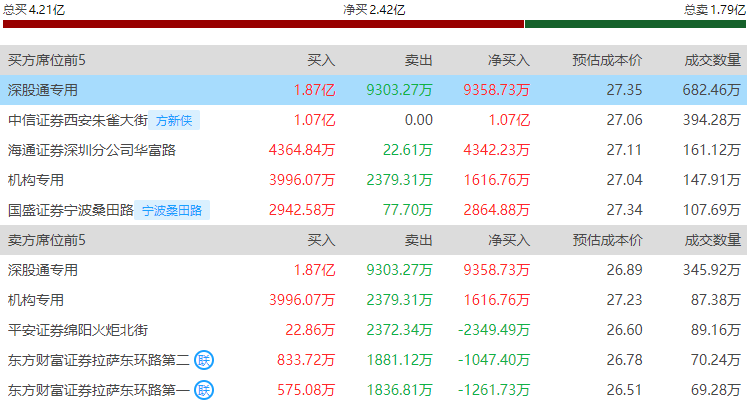Click 净买 2.42亿 label
The height and width of the screenshot is (400, 747).
click(x=374, y=9)
